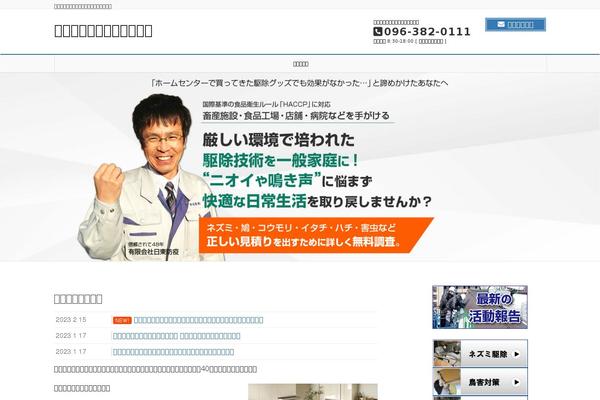Click the 2023.2.15 date text
The height and width of the screenshot is (400, 600).
click(71, 320)
